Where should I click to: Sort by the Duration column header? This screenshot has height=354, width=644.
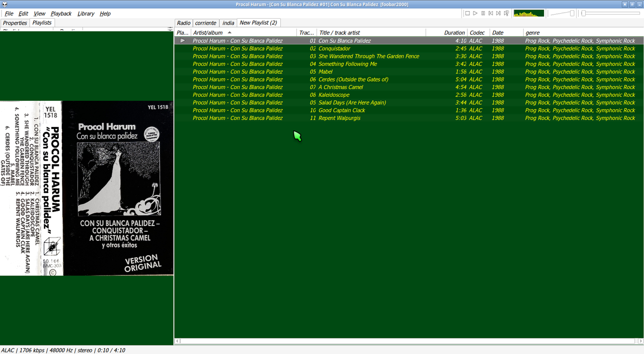click(x=447, y=33)
